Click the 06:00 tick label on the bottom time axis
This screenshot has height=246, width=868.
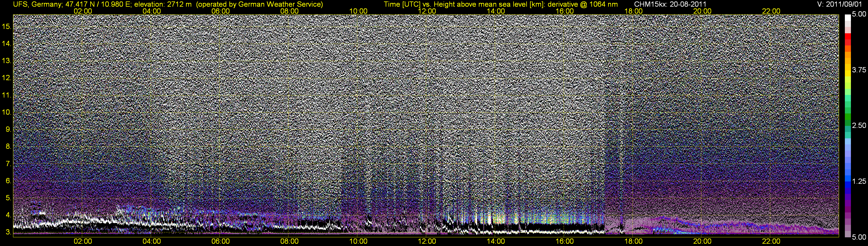point(220,241)
